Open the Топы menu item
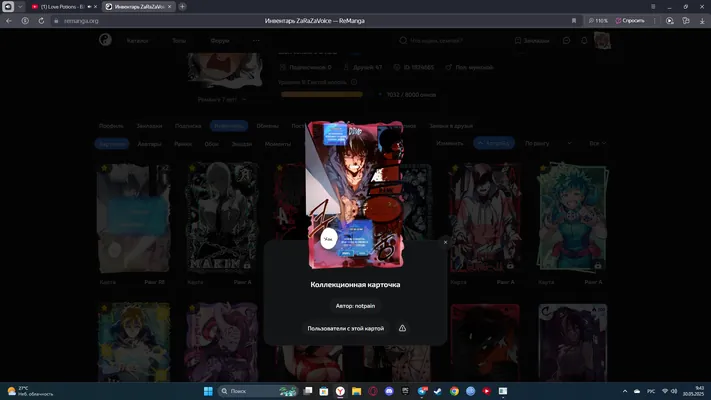This screenshot has height=400, width=711. point(179,41)
